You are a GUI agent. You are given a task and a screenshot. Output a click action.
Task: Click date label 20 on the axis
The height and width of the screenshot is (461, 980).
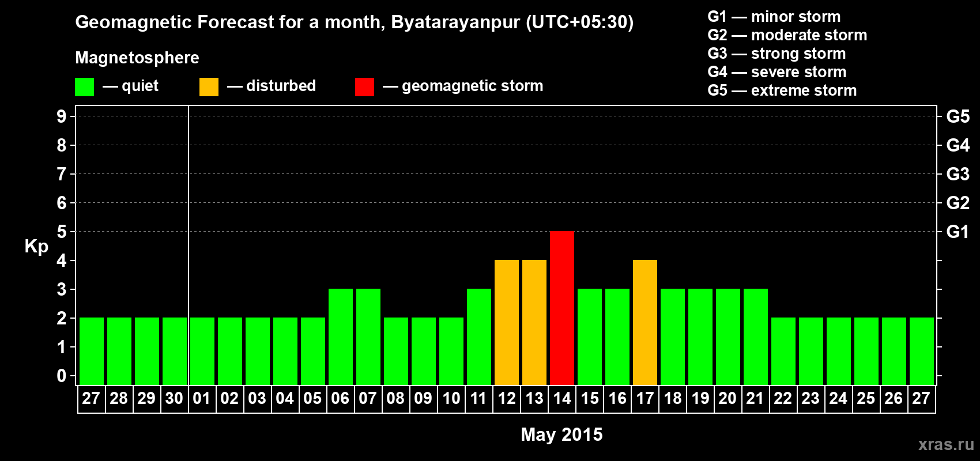[728, 399]
